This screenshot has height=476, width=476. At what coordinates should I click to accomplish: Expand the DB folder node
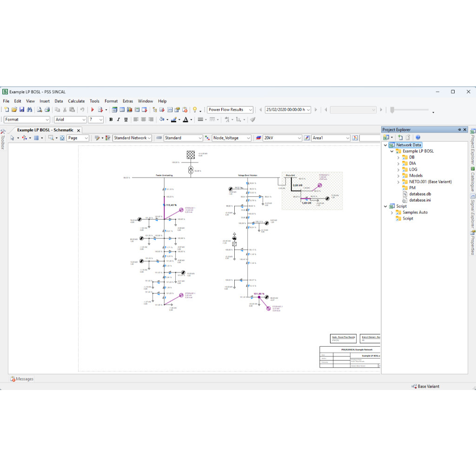click(398, 158)
